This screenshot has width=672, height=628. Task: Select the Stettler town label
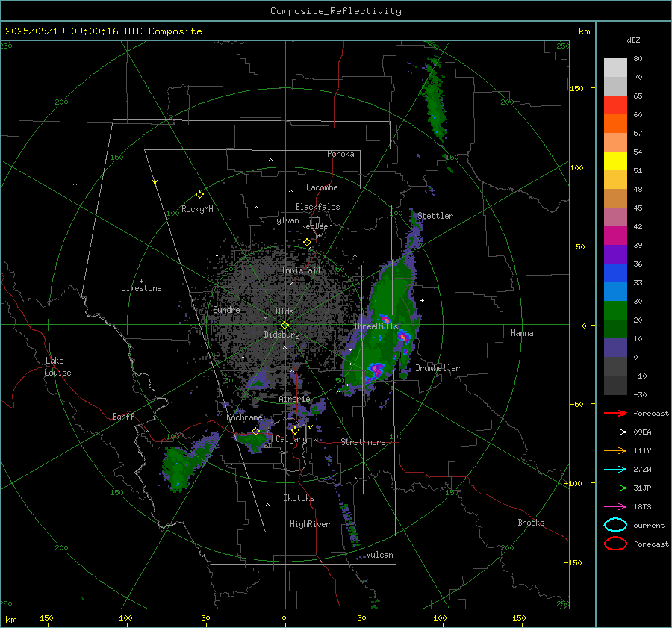(435, 216)
